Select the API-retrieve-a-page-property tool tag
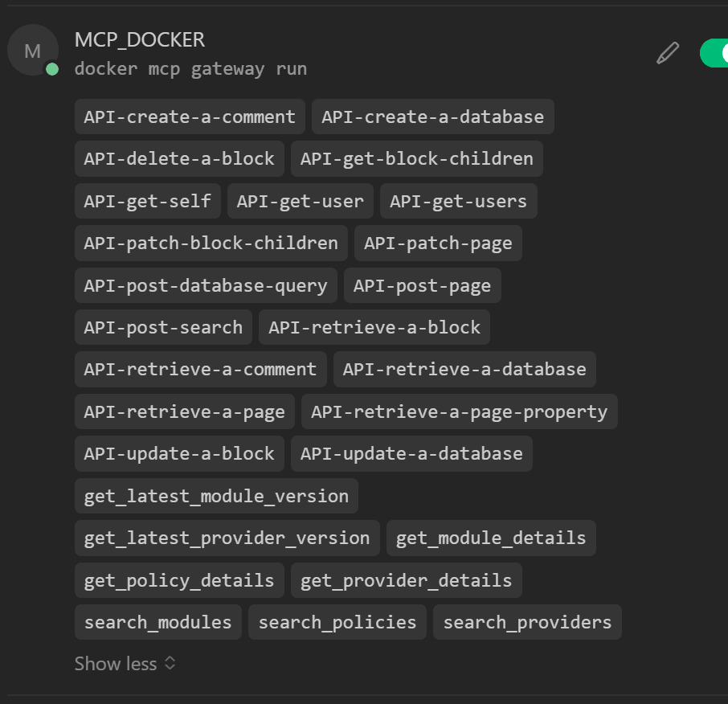 click(x=459, y=411)
